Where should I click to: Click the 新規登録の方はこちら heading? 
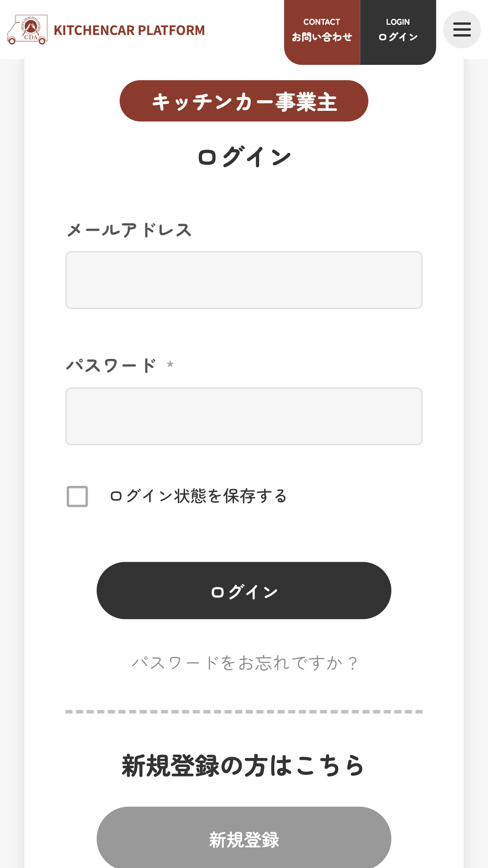point(243,766)
